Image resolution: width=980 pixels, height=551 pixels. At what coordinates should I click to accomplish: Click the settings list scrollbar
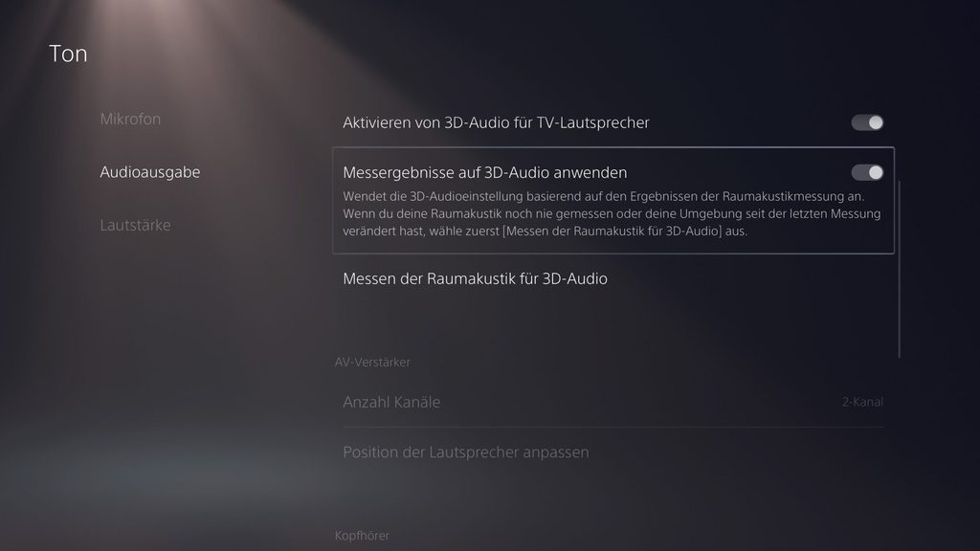[x=900, y=269]
